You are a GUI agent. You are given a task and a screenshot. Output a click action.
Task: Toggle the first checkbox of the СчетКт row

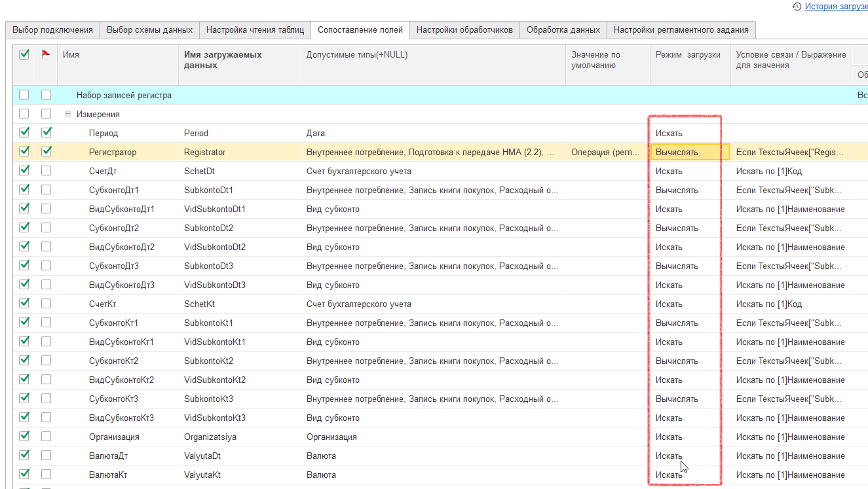(x=24, y=304)
